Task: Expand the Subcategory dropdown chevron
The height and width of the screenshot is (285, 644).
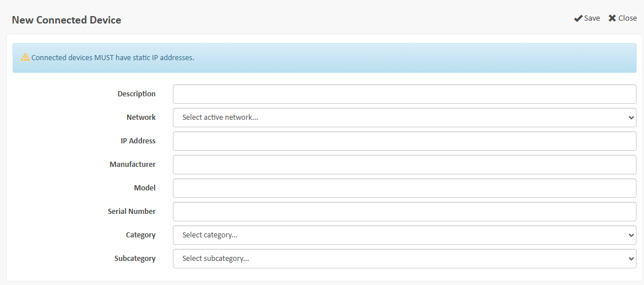Action: pos(631,259)
